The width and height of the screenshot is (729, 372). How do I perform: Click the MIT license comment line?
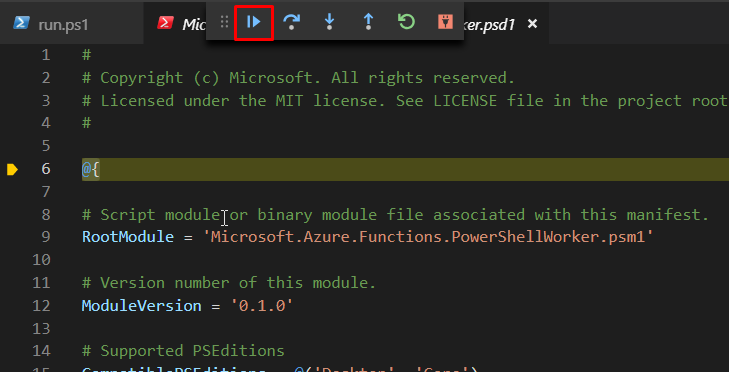[405, 101]
